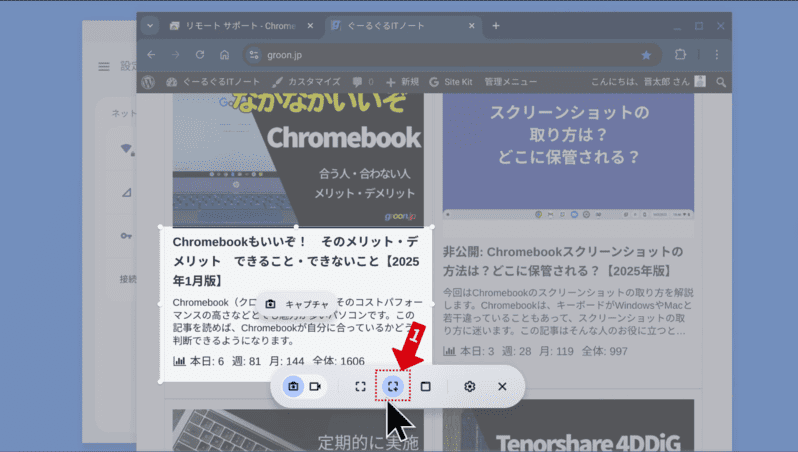Click stats 全体: 997 on second article
This screenshot has height=452, width=798.
point(605,351)
